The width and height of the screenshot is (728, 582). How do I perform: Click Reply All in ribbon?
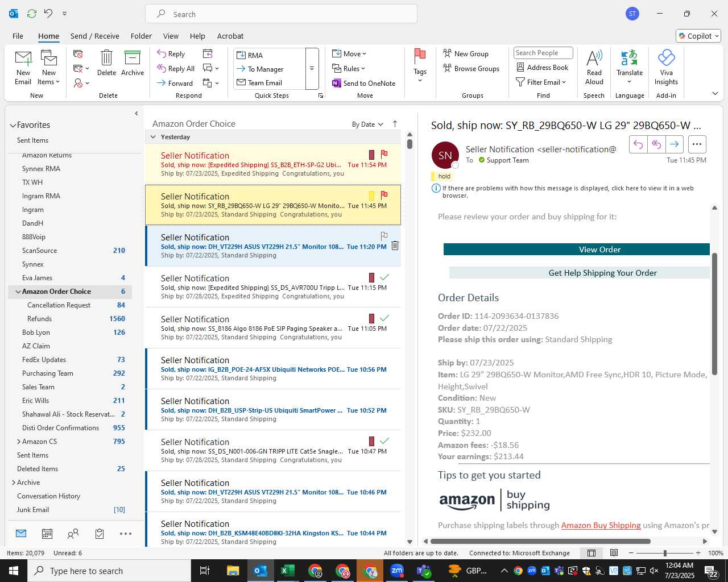click(176, 69)
